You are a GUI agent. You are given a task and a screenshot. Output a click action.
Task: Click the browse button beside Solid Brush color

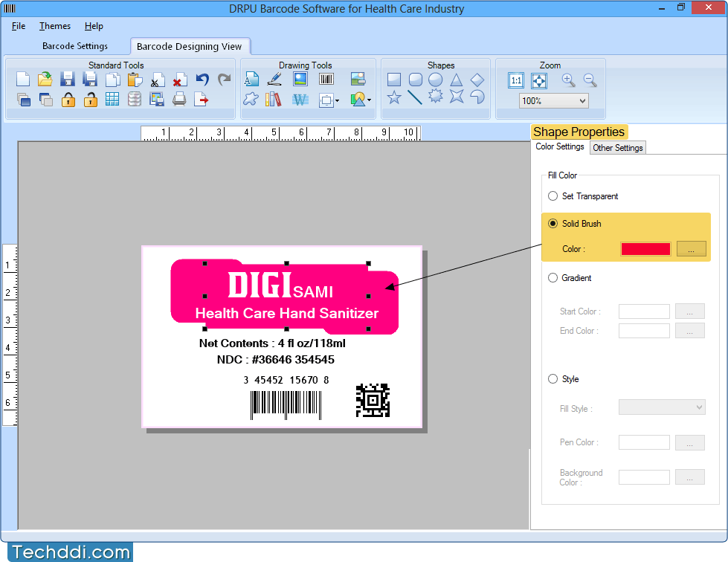point(691,249)
